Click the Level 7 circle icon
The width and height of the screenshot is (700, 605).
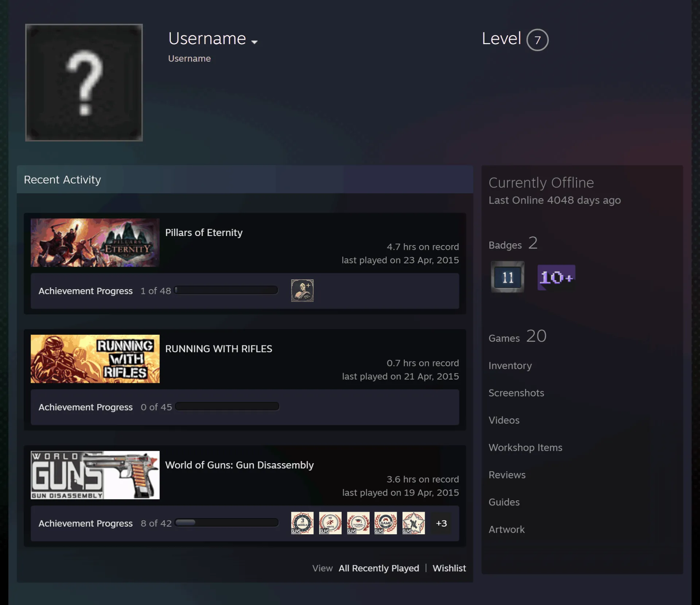[537, 40]
